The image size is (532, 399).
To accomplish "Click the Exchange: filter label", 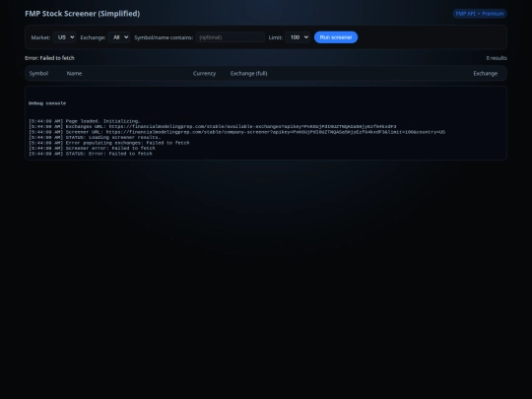I will 93,37.
